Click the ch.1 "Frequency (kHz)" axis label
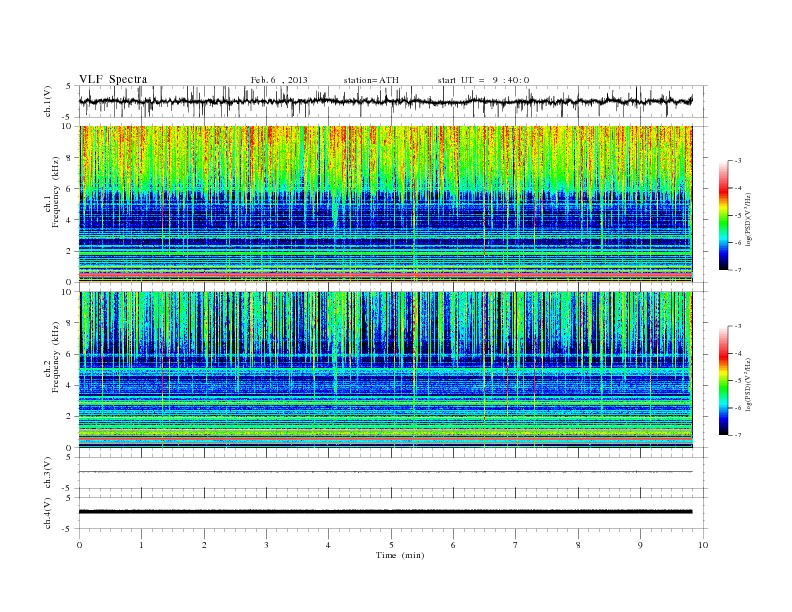 coord(56,192)
